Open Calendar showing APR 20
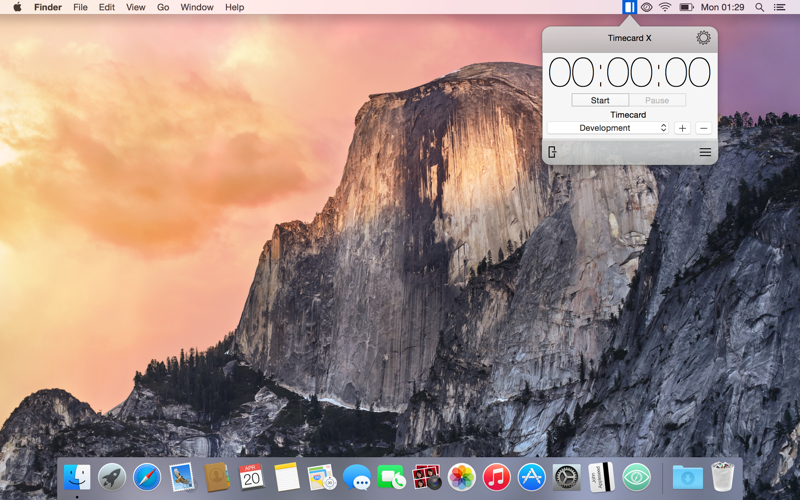This screenshot has height=500, width=800. [252, 478]
